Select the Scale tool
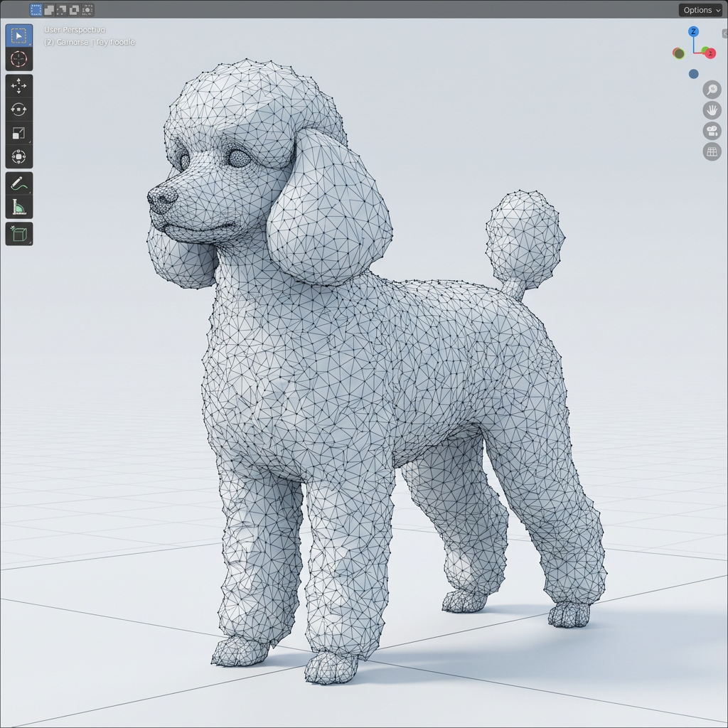The width and height of the screenshot is (728, 728). tap(19, 133)
